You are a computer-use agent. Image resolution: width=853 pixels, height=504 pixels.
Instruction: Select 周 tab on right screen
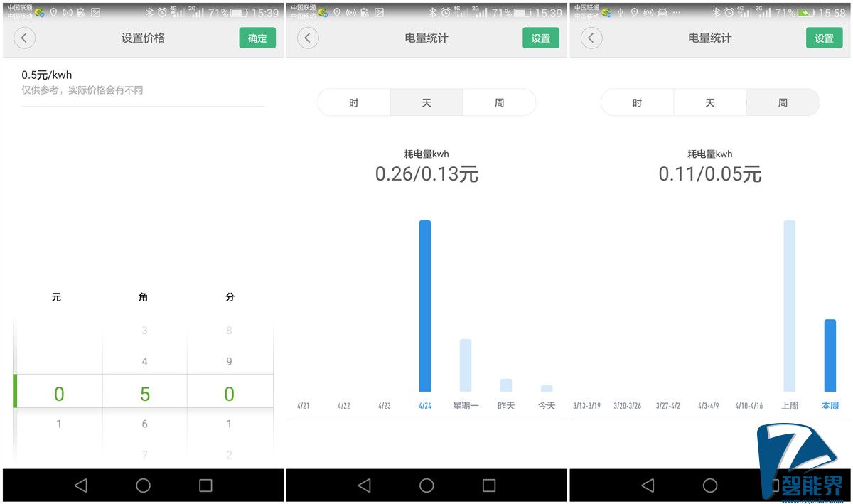pyautogui.click(x=783, y=103)
